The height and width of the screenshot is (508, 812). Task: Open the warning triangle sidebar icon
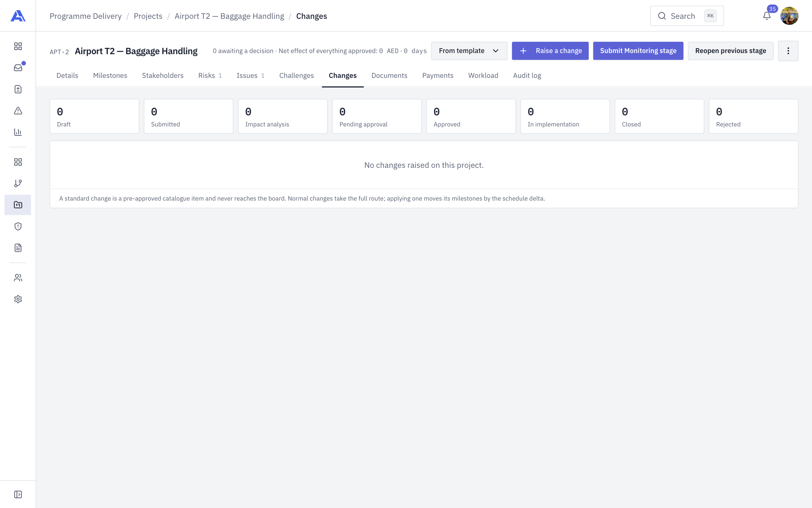pyautogui.click(x=18, y=111)
